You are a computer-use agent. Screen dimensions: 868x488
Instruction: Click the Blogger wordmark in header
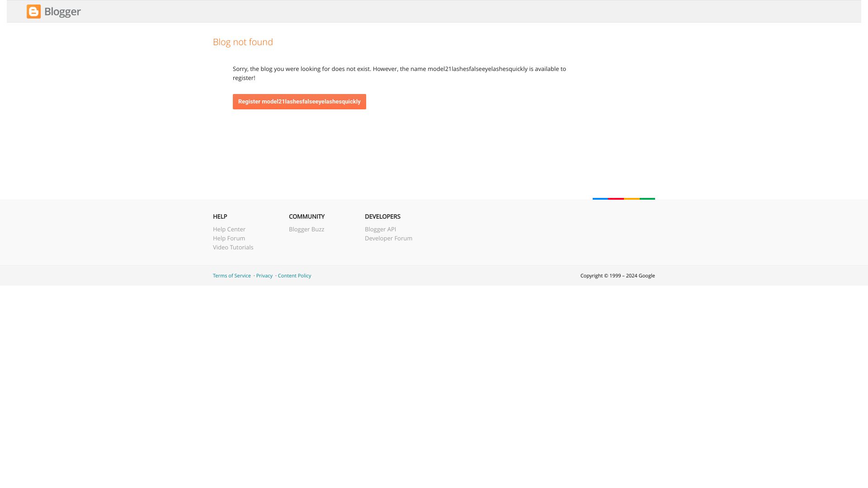click(62, 12)
